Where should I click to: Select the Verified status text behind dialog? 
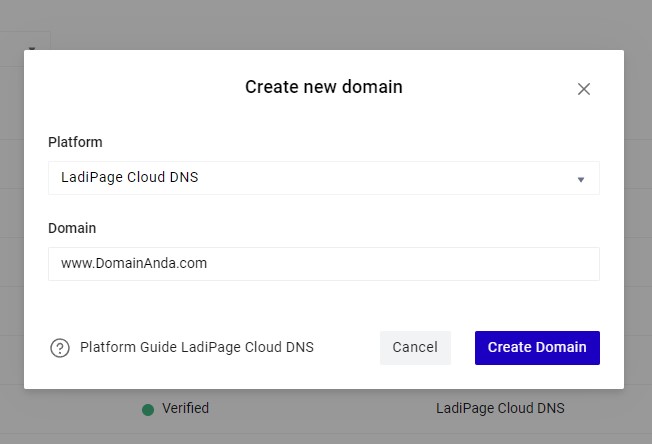[185, 408]
